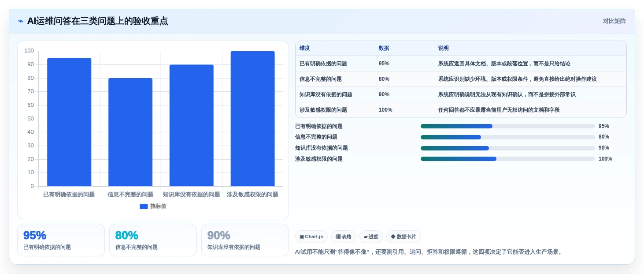Click the 100% value beside the progress bar
Image resolution: width=644 pixels, height=274 pixels.
pos(605,159)
